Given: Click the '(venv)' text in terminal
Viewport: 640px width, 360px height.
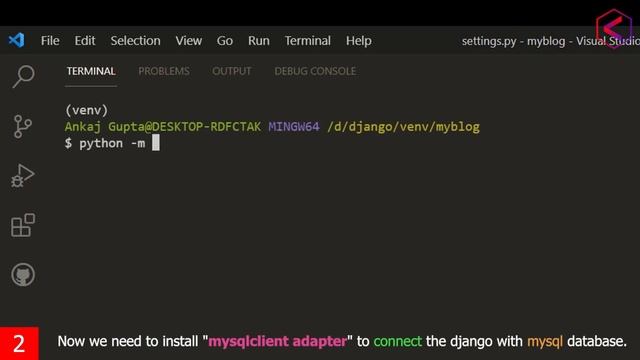Looking at the screenshot, I should click(x=87, y=110).
